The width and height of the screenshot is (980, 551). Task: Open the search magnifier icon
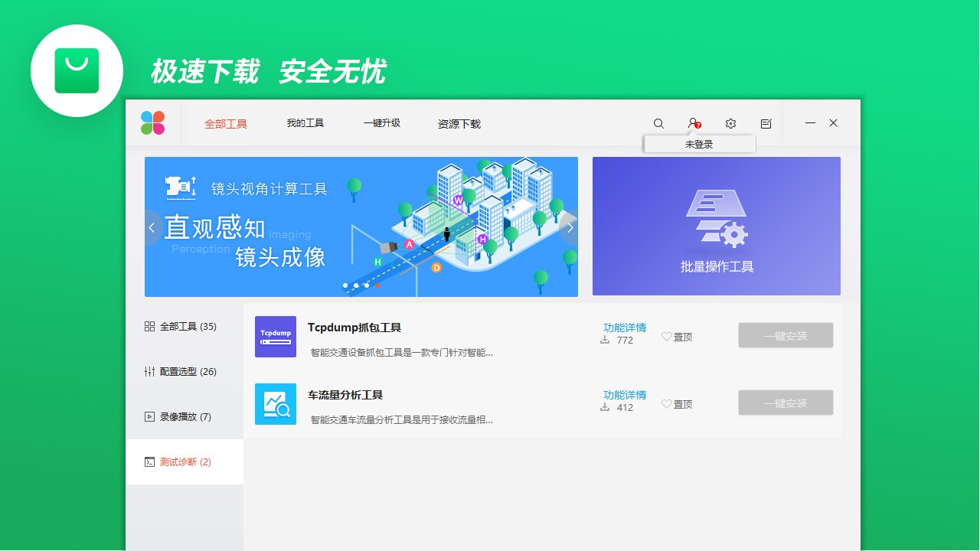(x=658, y=123)
